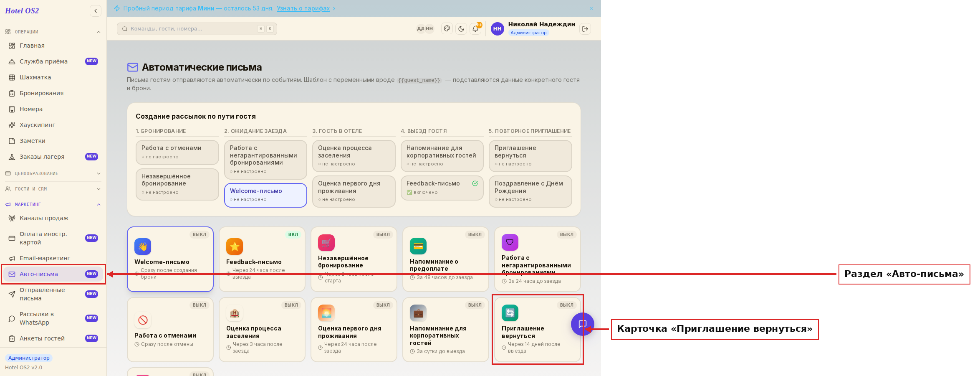Image resolution: width=980 pixels, height=376 pixels.
Task: Select Feedback-письмо step in guest journey
Action: coord(442,188)
